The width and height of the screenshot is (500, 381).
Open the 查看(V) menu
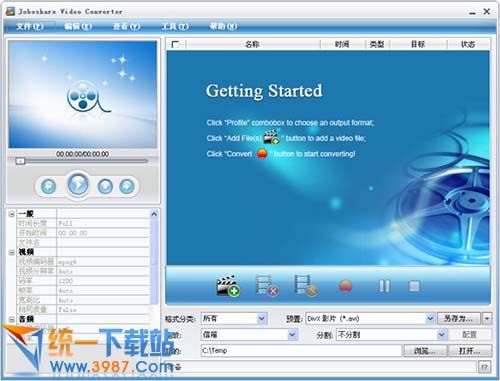(x=127, y=26)
